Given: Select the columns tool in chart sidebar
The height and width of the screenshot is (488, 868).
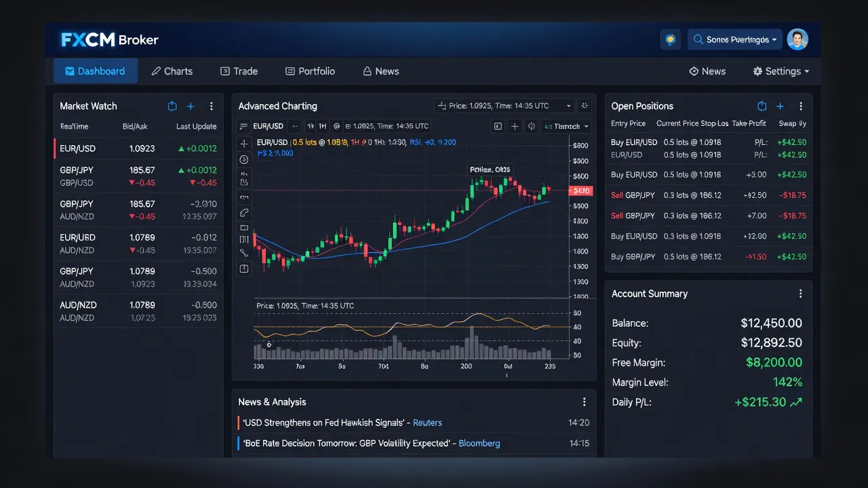Looking at the screenshot, I should click(x=244, y=239).
